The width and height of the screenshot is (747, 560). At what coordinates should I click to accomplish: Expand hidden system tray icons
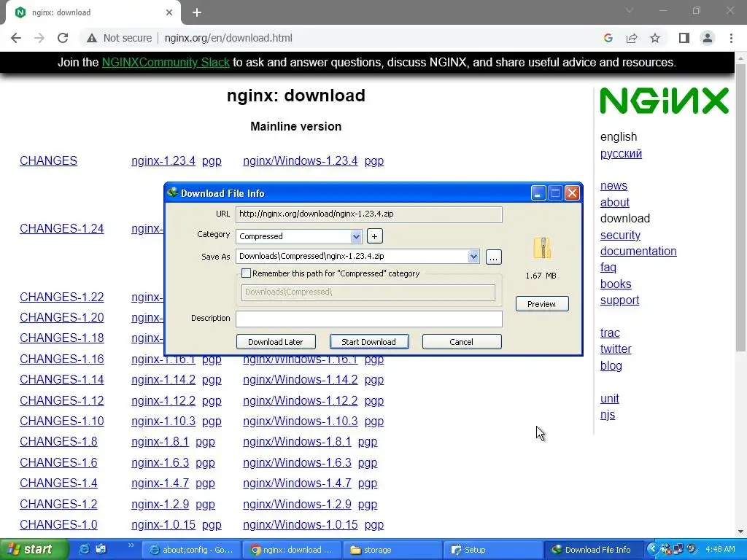coord(653,550)
